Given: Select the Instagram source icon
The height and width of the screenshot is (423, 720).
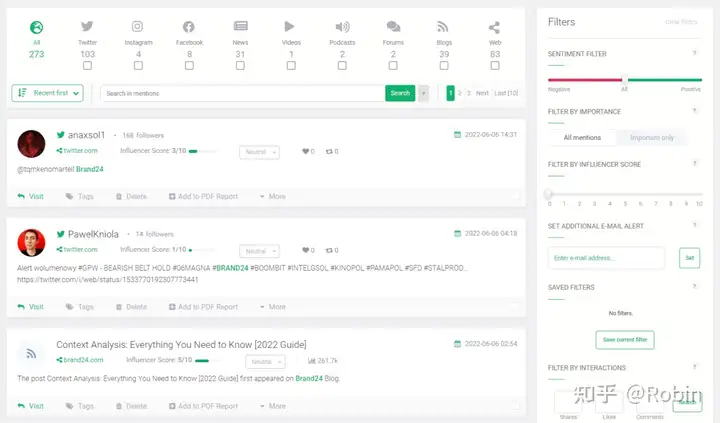Looking at the screenshot, I should (137, 27).
